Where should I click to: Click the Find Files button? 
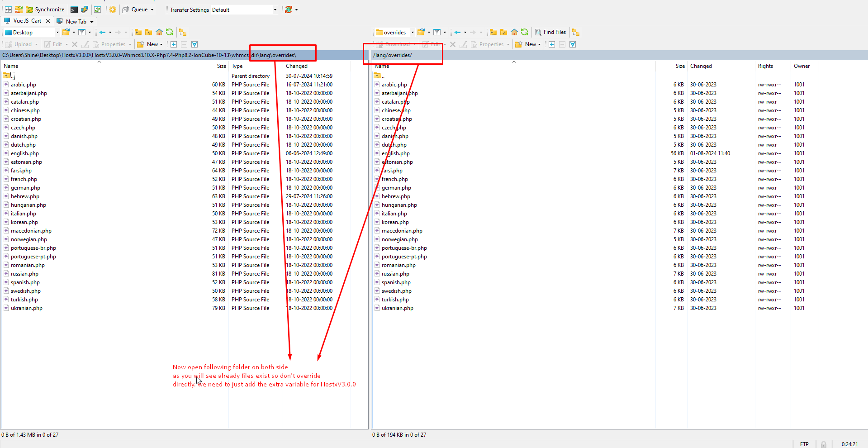tap(550, 32)
